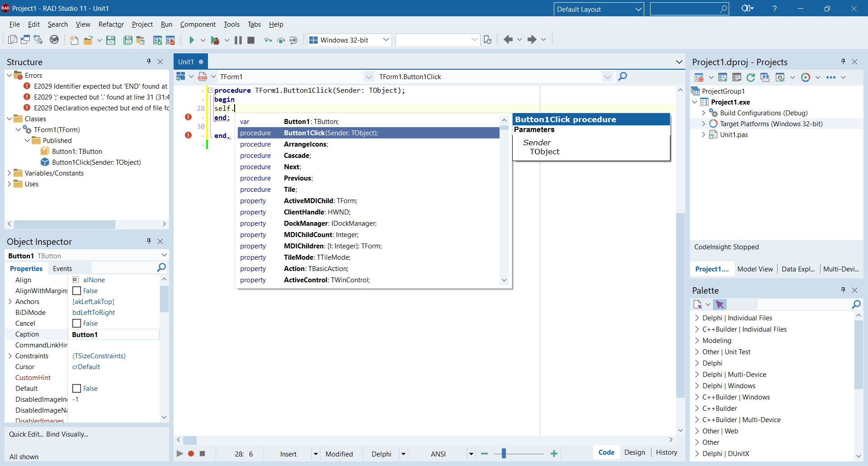Switch to the History tab

[x=666, y=452]
